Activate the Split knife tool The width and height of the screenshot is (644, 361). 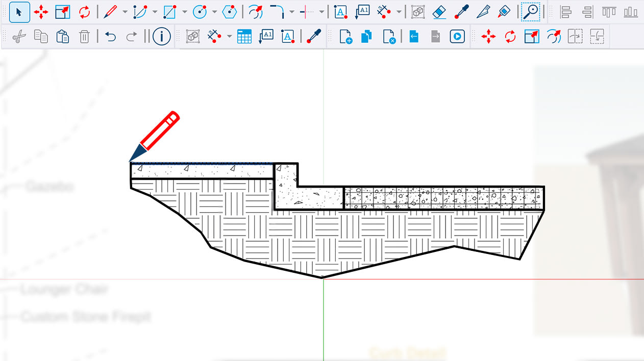click(x=483, y=12)
